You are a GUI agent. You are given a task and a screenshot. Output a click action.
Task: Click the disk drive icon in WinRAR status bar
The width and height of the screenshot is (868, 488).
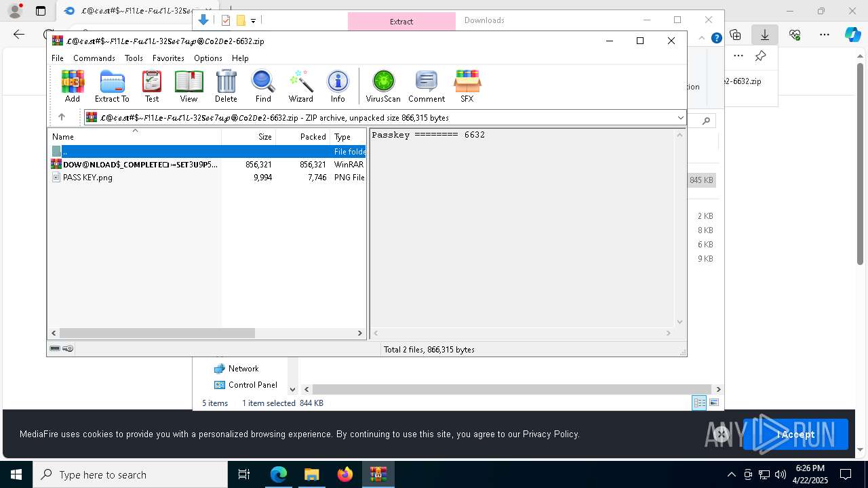(55, 348)
